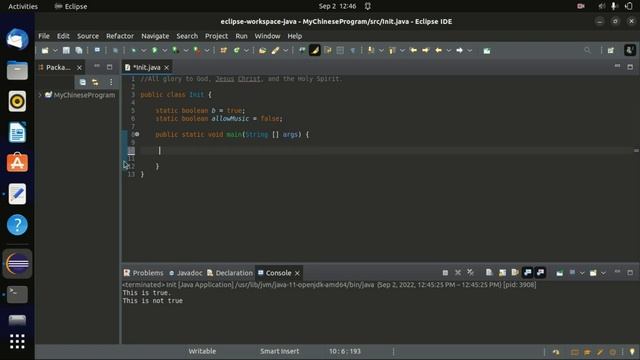Viewport: 640px width, 360px height.
Task: Click the Forward navigation arrow icon
Action: pyautogui.click(x=460, y=51)
